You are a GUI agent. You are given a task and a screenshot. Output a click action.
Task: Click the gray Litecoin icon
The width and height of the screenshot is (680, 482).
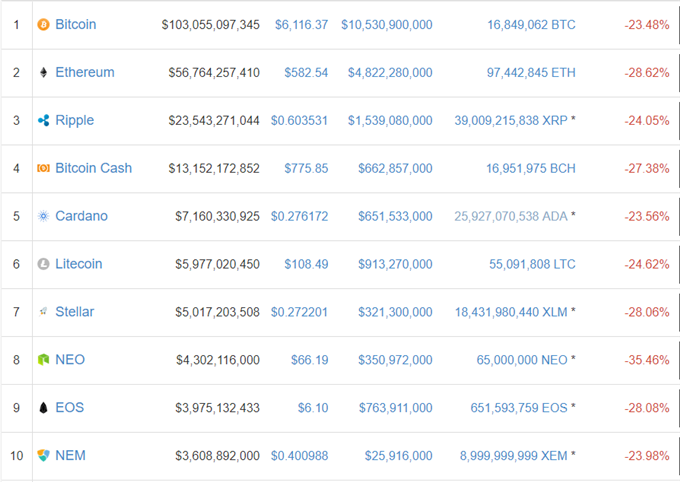click(x=43, y=264)
